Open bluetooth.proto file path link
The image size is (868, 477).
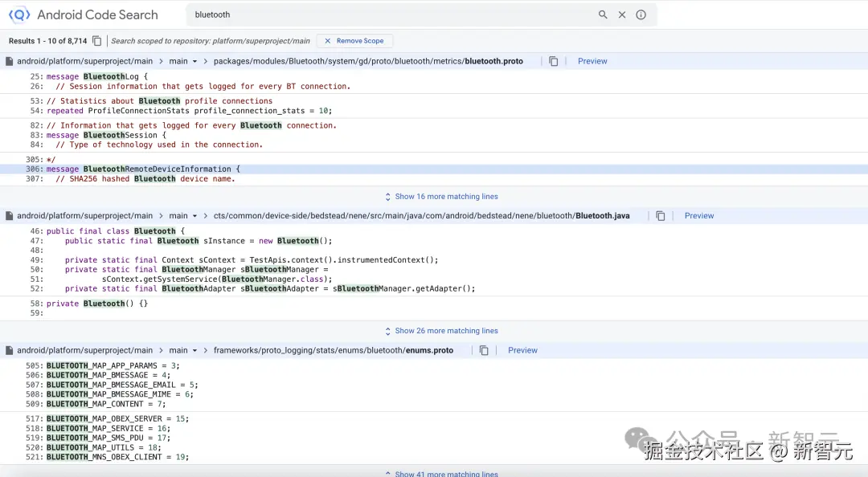pyautogui.click(x=368, y=61)
